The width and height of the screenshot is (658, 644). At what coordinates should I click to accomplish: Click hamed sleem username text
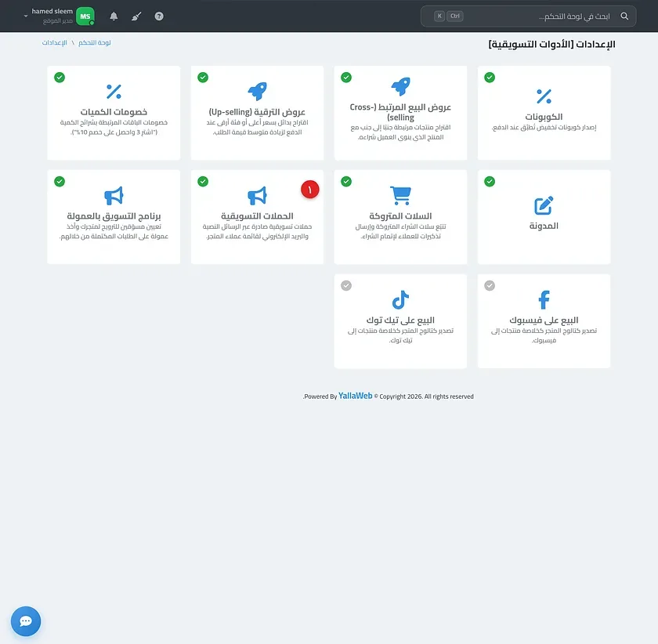point(52,11)
